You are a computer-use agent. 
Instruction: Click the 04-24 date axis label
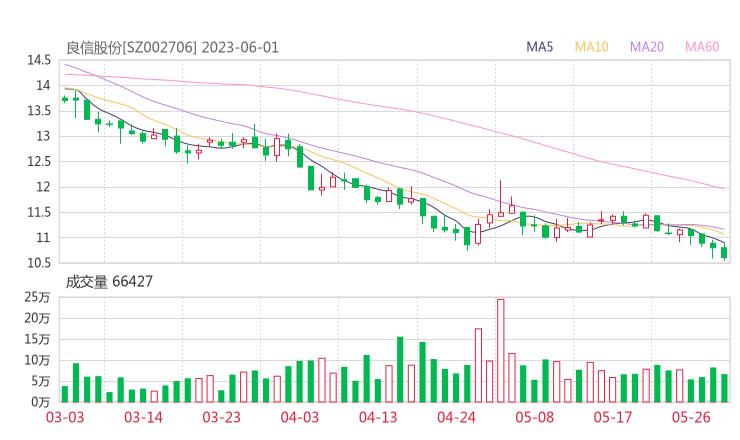(x=456, y=417)
